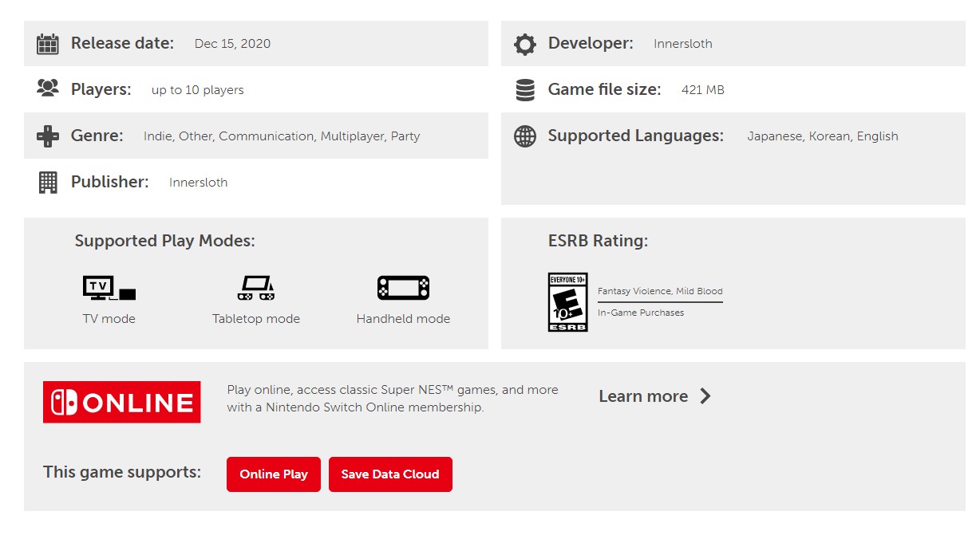Image resolution: width=980 pixels, height=539 pixels.
Task: Click the Publisher value 'Innersloth'
Action: [x=198, y=183]
